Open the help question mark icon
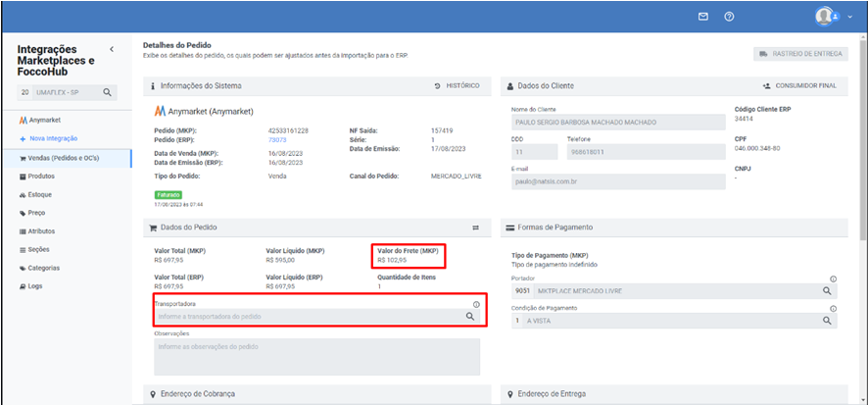868x405 pixels. pyautogui.click(x=729, y=17)
